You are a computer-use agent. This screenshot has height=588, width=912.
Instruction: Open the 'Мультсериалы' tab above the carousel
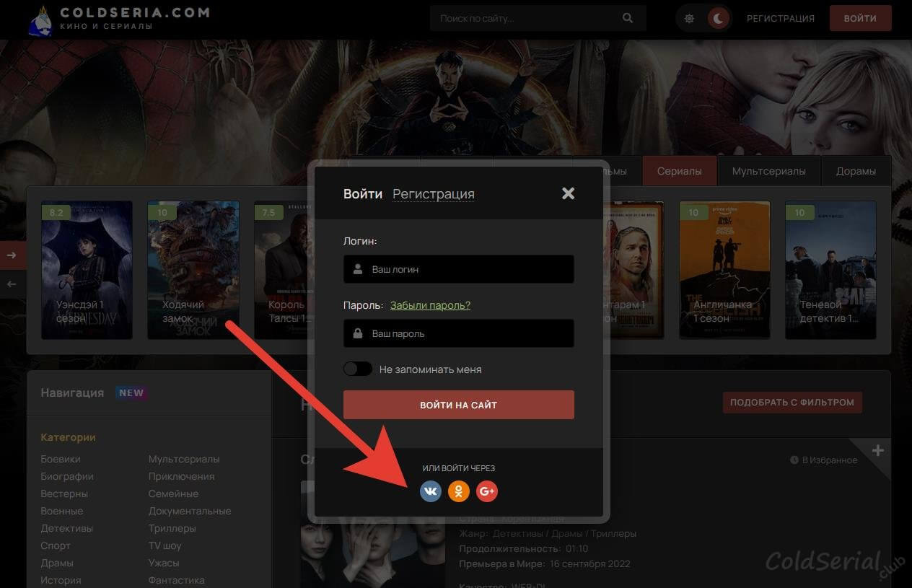tap(769, 171)
